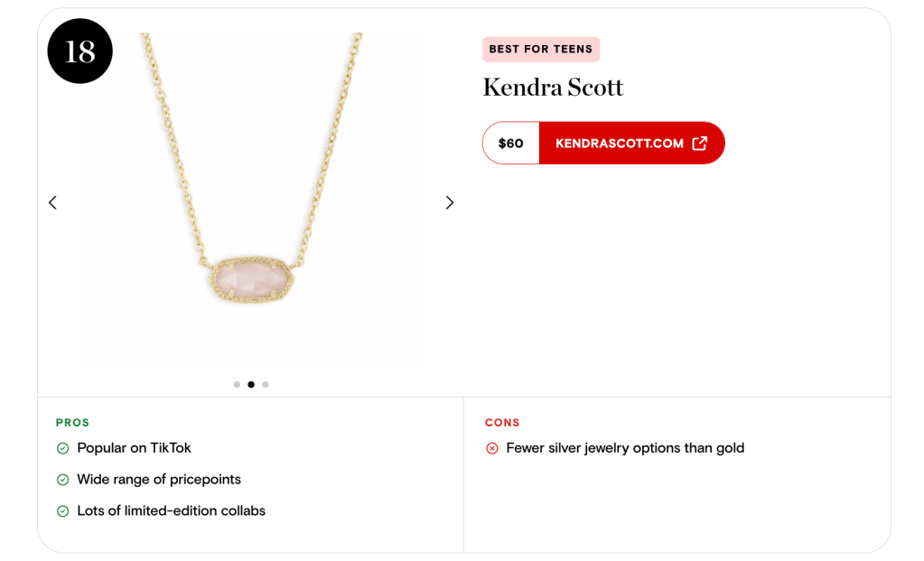Click the external link icon on the red button
The height and width of the screenshot is (561, 924).
tap(699, 143)
